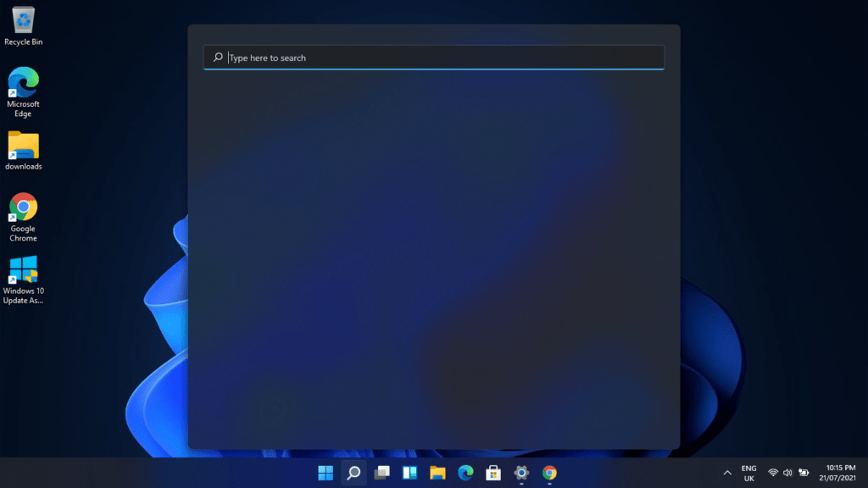Launch Microsoft Edge from the taskbar
868x488 pixels.
click(465, 473)
